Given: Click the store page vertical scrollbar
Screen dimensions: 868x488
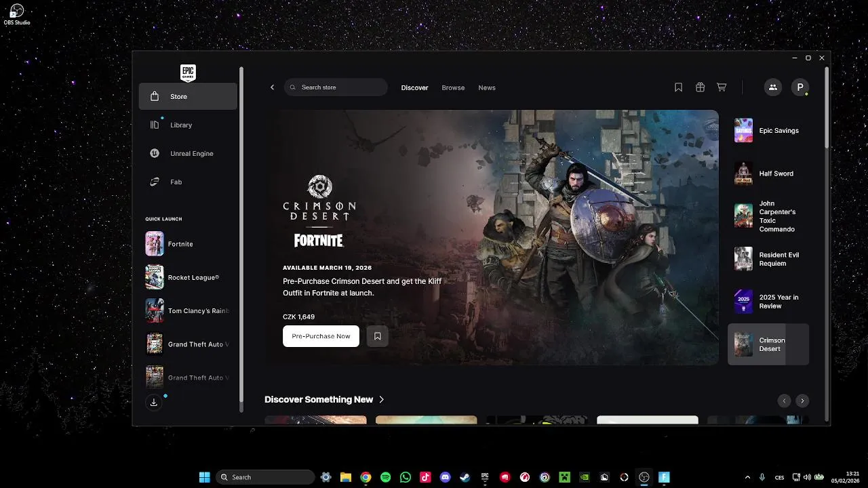Looking at the screenshot, I should (827, 108).
